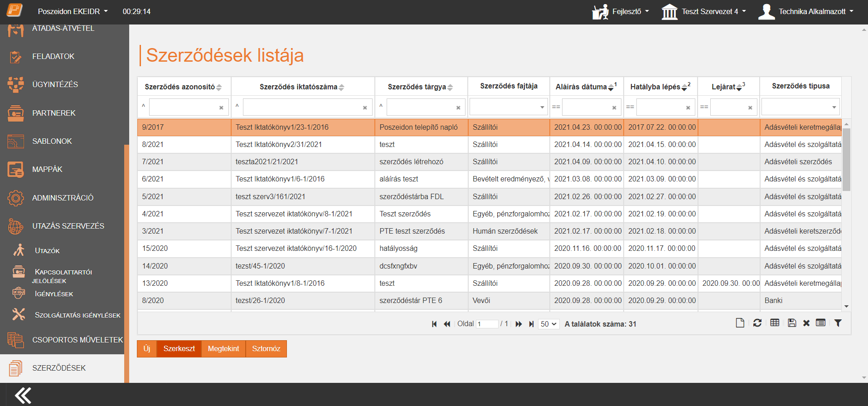Click the table columns icon
Screen dimensions: 868x406
[x=775, y=323]
